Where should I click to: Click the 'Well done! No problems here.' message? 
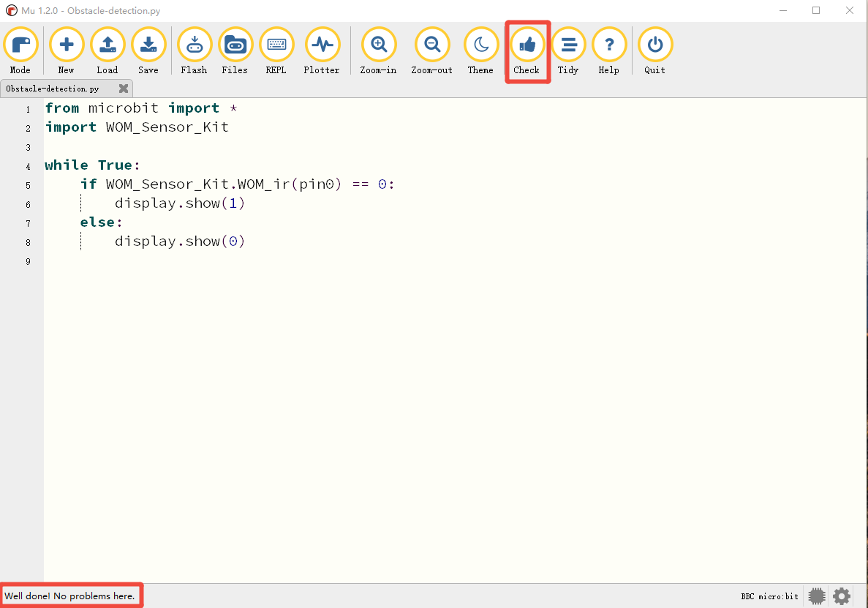(x=69, y=596)
